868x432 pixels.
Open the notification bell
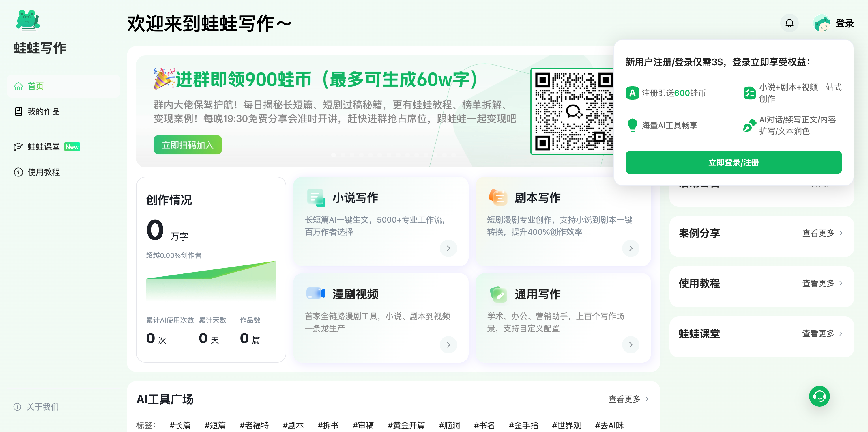(789, 23)
